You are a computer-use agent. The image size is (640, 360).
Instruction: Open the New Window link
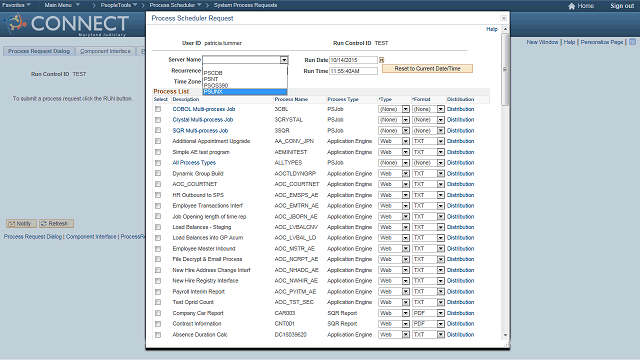[x=542, y=42]
